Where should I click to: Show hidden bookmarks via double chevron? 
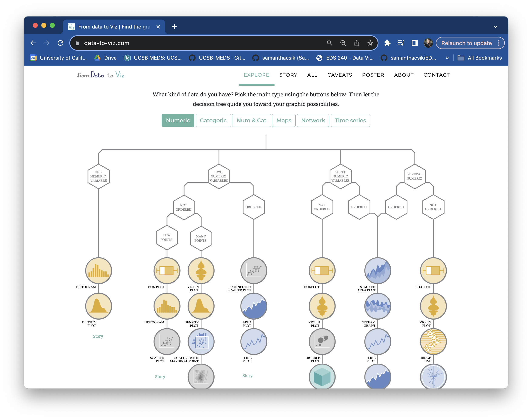pos(447,58)
